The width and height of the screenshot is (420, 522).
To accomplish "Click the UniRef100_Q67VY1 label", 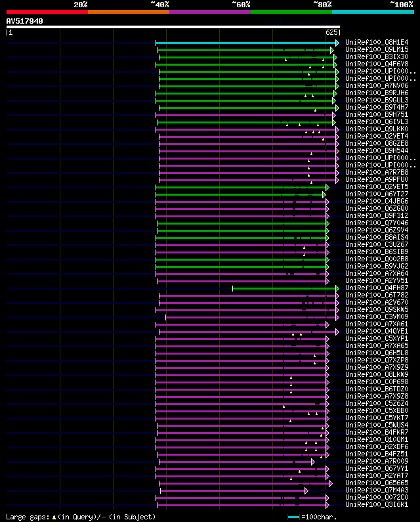I will coord(377,468).
